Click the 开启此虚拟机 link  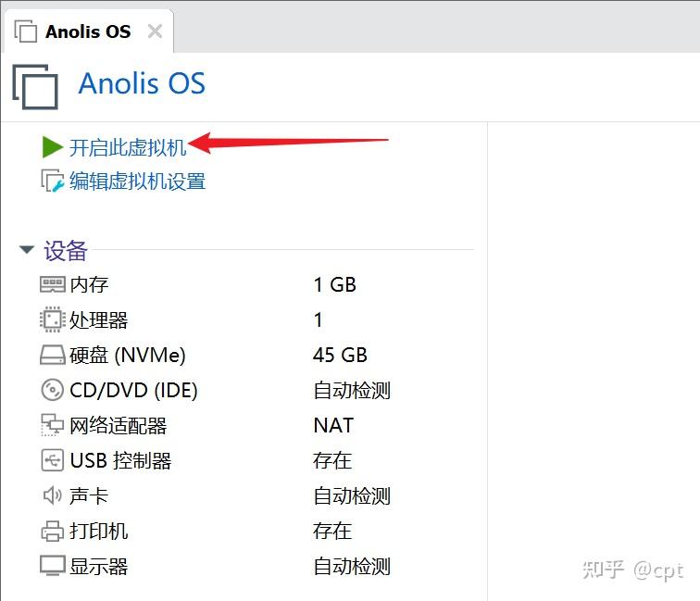point(128,147)
